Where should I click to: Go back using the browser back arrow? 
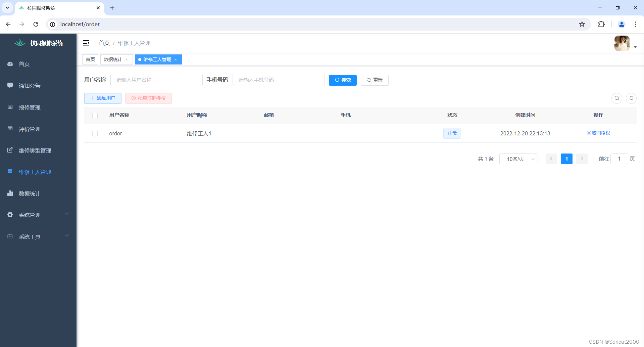coord(8,24)
